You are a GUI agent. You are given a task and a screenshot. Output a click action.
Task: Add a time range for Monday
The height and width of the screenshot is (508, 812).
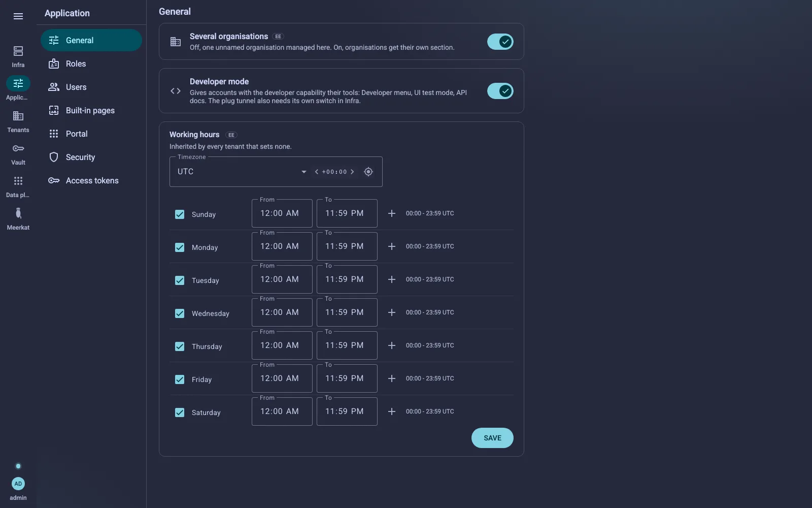tap(392, 246)
